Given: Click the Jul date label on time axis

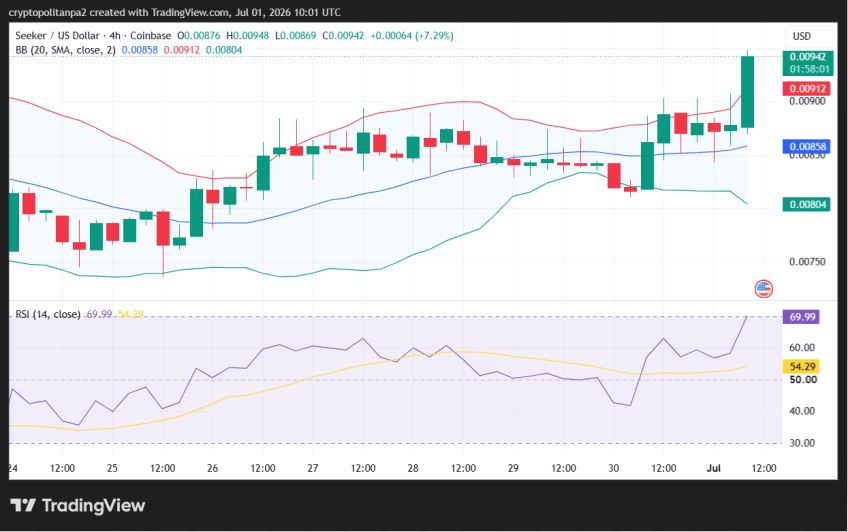Looking at the screenshot, I should pos(714,468).
